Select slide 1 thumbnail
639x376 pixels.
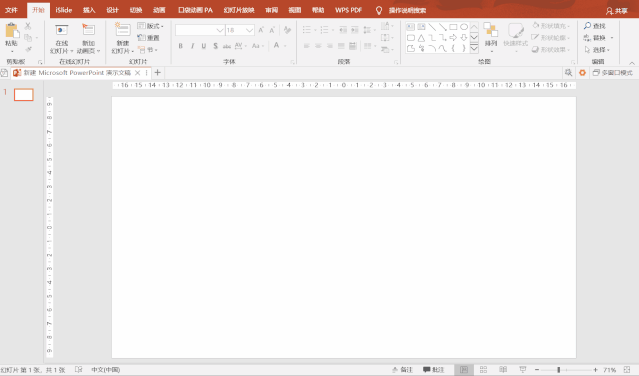click(x=24, y=95)
